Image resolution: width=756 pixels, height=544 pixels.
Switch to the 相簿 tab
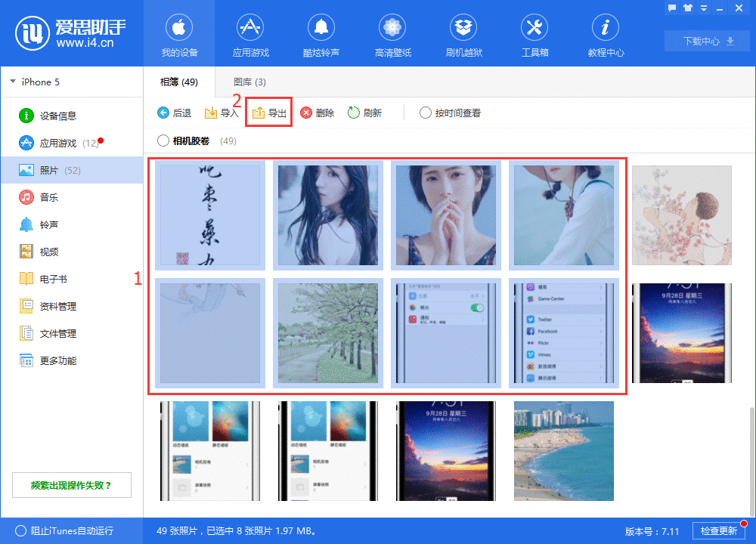click(x=178, y=80)
